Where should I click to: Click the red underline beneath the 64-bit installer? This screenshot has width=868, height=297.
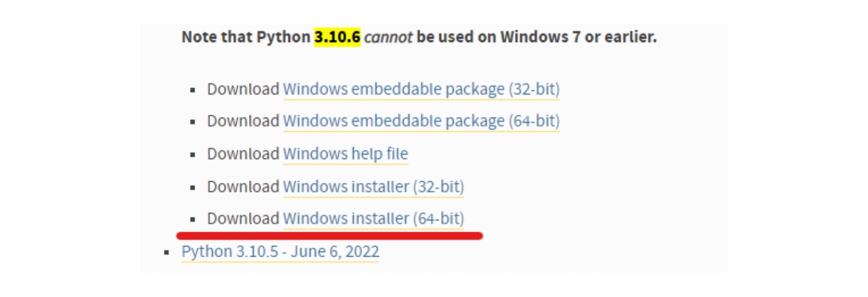[x=330, y=236]
